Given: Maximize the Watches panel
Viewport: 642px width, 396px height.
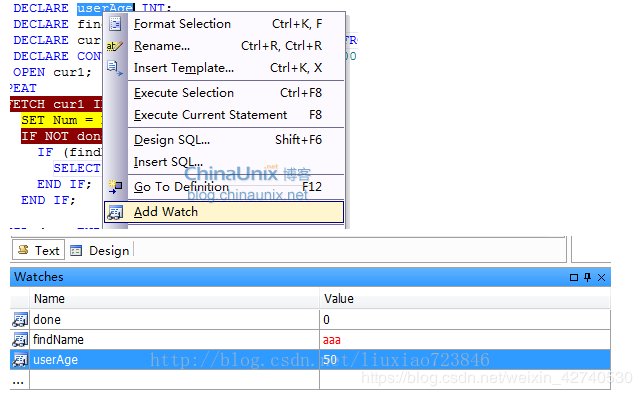Looking at the screenshot, I should coord(574,278).
